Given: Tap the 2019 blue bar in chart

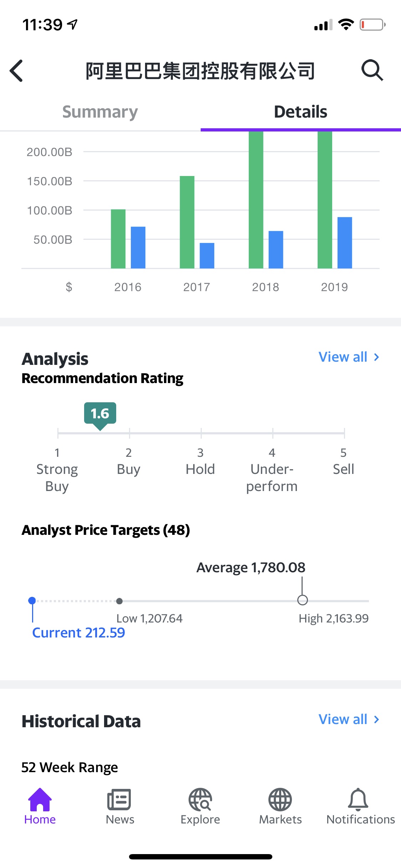Looking at the screenshot, I should click(345, 243).
